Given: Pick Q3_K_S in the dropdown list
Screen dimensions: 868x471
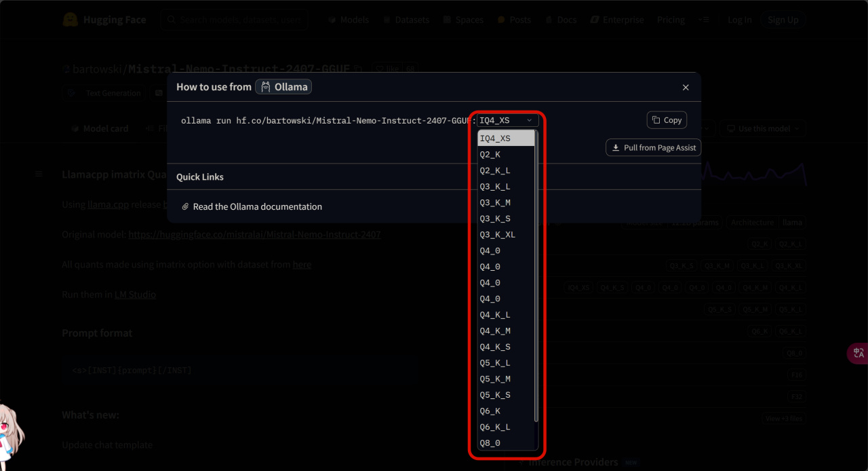Looking at the screenshot, I should click(x=506, y=219).
